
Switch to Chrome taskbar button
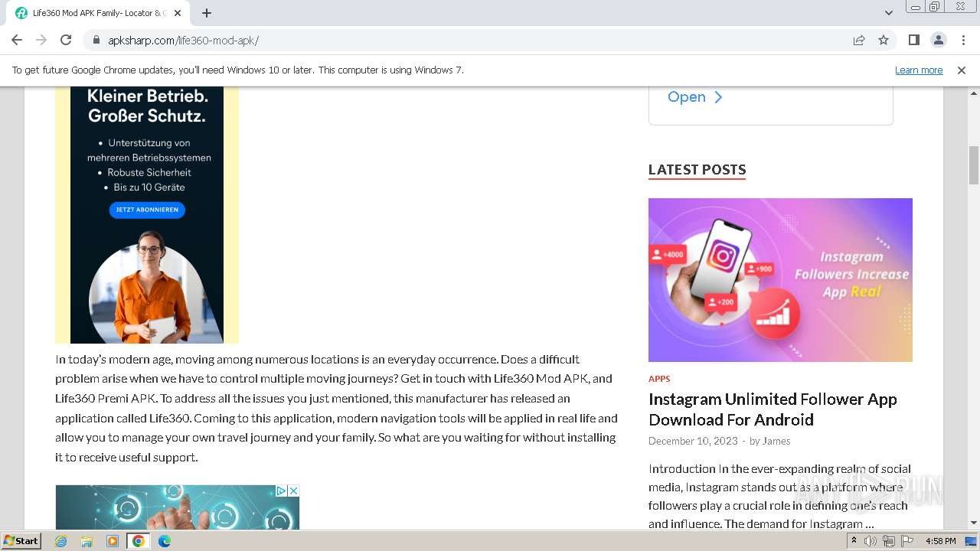[x=139, y=541]
